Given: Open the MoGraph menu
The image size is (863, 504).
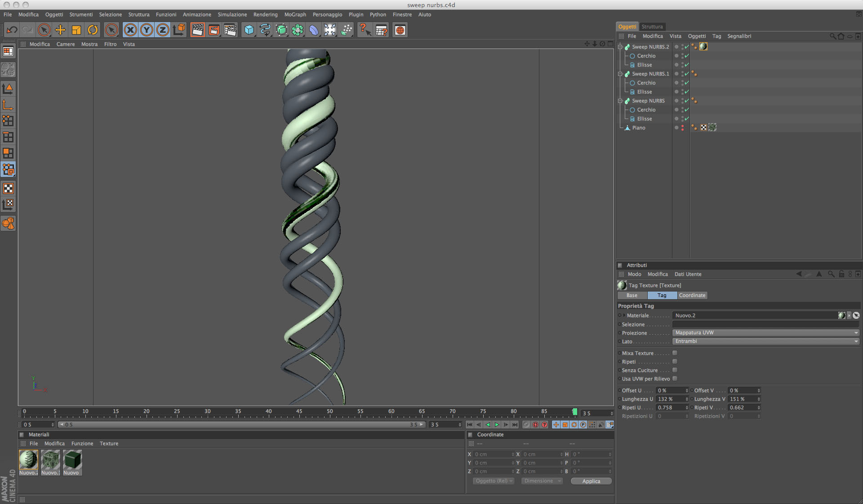Looking at the screenshot, I should pos(295,14).
